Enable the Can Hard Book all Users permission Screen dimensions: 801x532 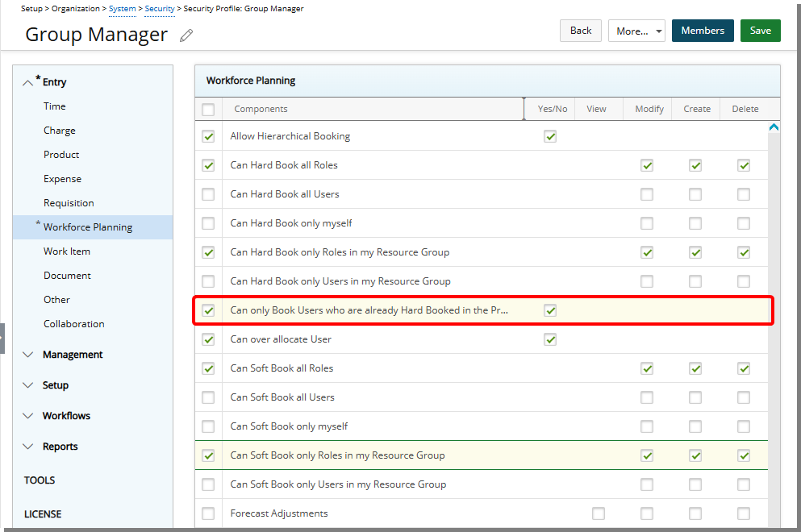coord(208,193)
